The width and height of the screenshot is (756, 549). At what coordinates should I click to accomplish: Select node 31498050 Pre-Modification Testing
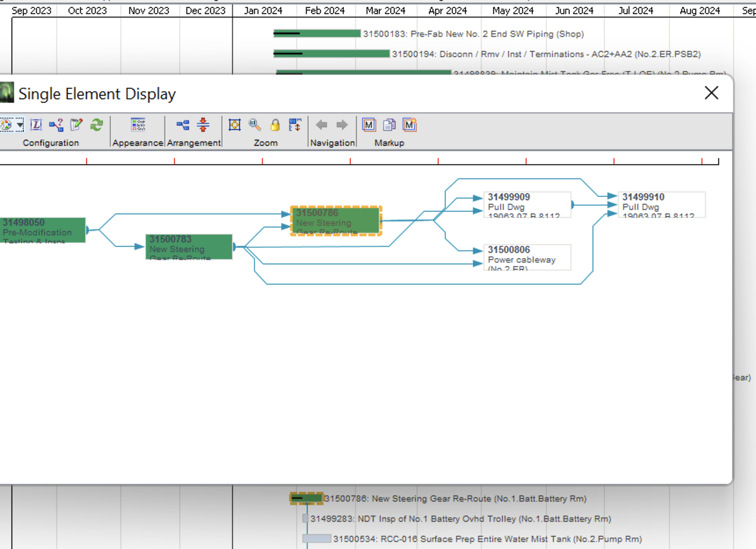[x=43, y=230]
